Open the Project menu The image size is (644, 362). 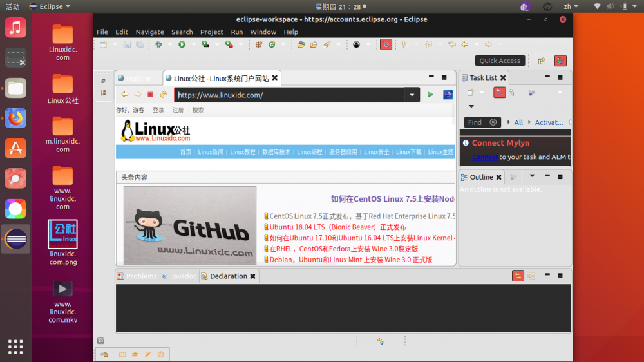pyautogui.click(x=211, y=32)
